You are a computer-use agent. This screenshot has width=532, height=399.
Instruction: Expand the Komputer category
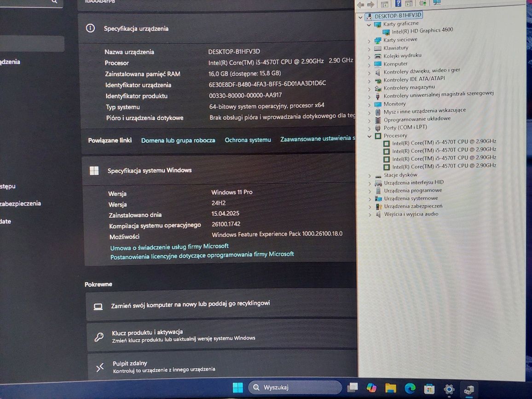369,64
